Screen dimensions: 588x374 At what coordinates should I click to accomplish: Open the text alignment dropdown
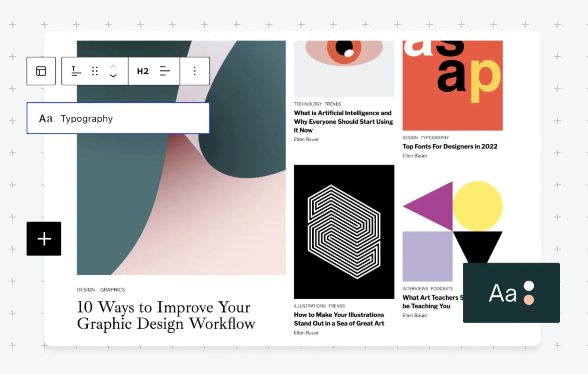[x=165, y=71]
